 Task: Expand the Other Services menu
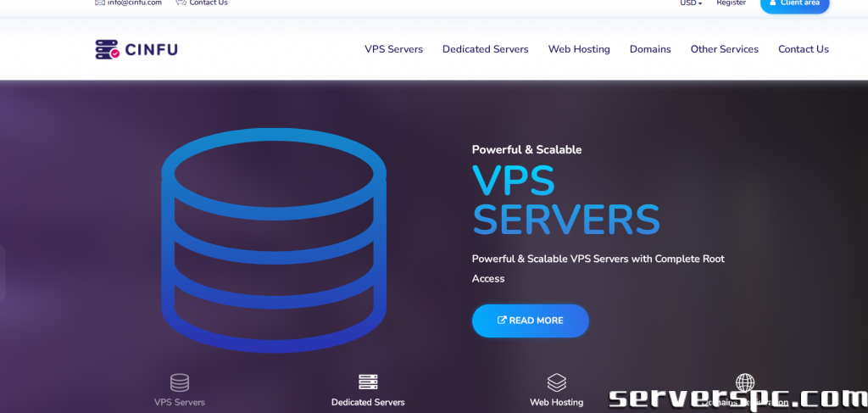tap(724, 49)
